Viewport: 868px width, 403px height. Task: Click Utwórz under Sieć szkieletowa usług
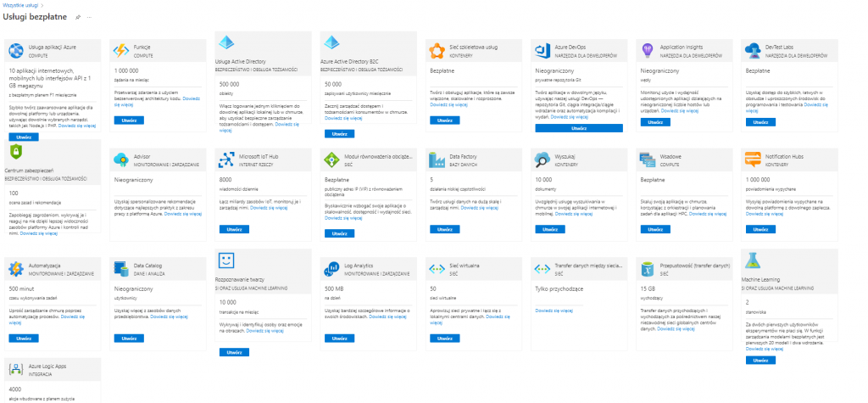445,120
